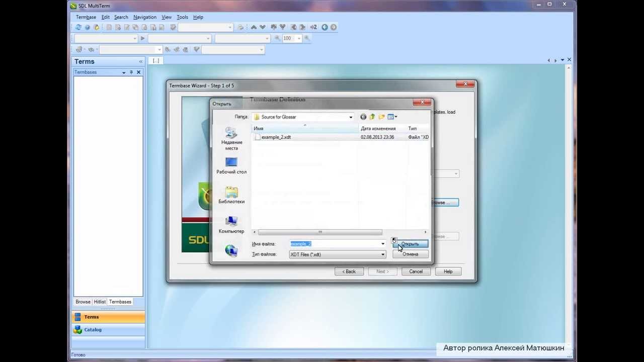This screenshot has height=362, width=644.
Task: Open the Папка folder location dropdown
Action: click(x=351, y=117)
